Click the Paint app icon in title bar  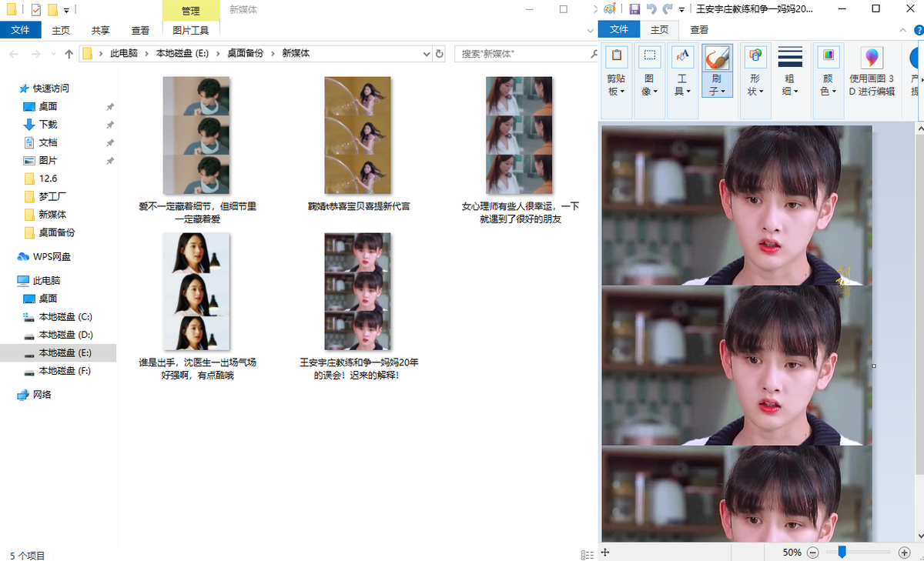610,9
